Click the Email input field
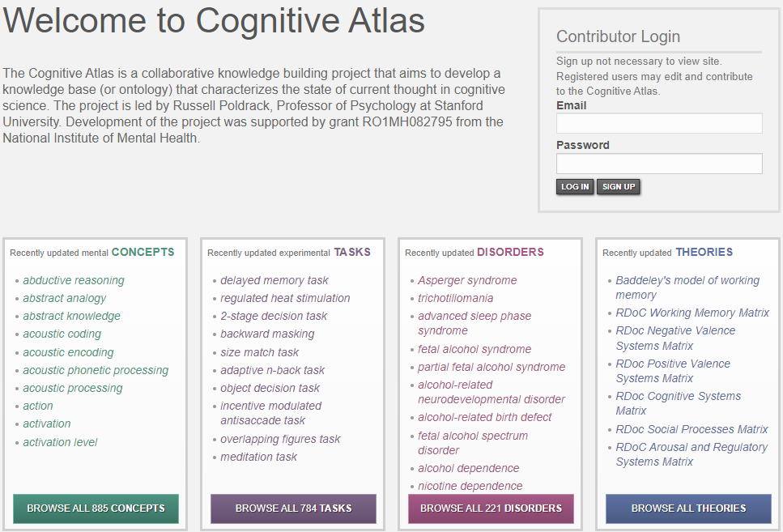The height and width of the screenshot is (532, 783). click(658, 122)
